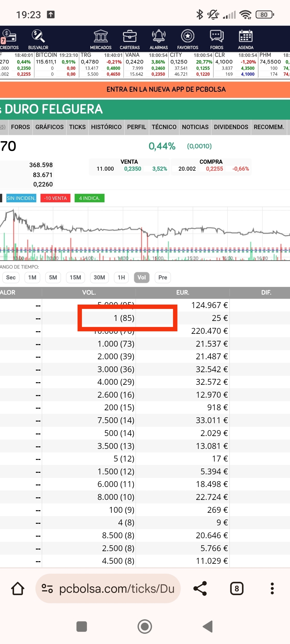
Task: Switch to the TICKS tab
Action: 77,127
